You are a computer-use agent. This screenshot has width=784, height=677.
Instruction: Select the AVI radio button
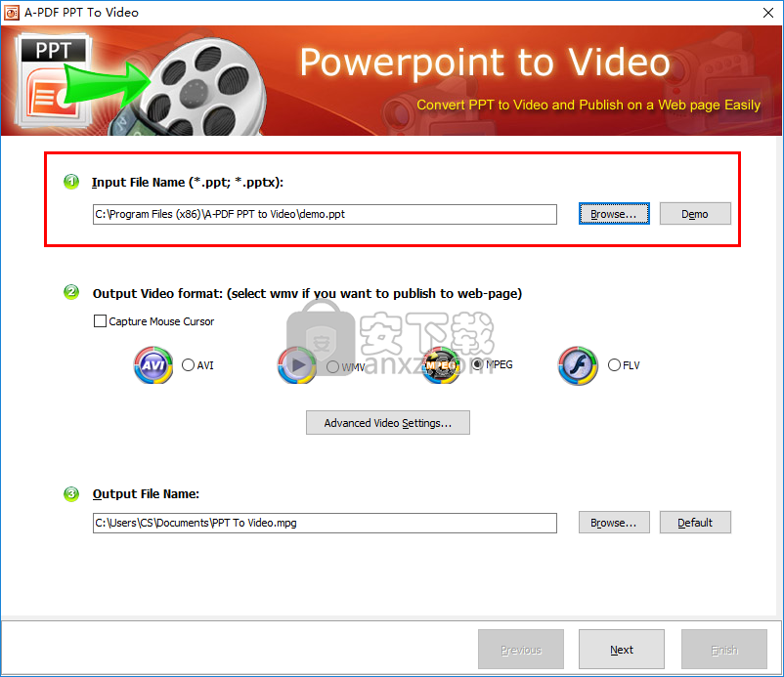[x=188, y=365]
